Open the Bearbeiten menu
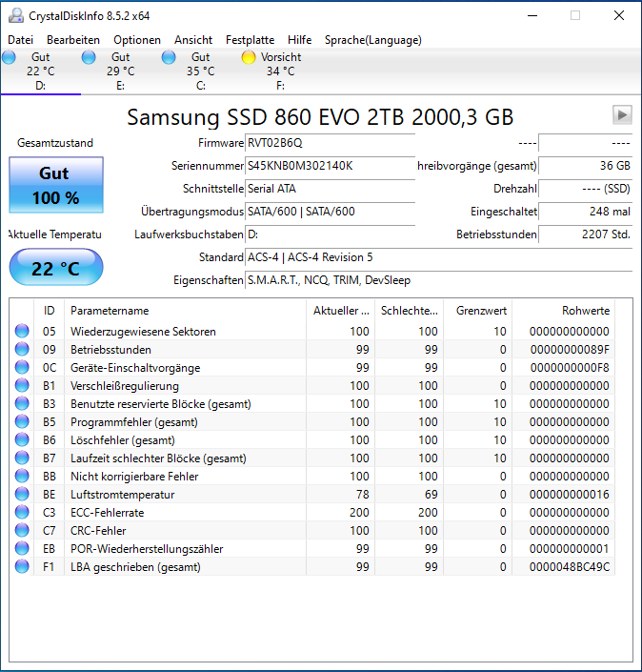Image resolution: width=642 pixels, height=672 pixels. click(x=72, y=40)
